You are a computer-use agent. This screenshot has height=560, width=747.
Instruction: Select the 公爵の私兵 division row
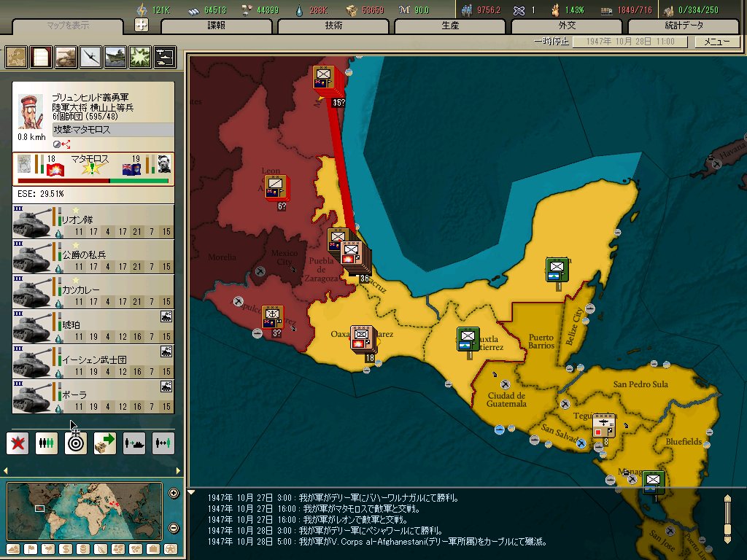[x=93, y=257]
